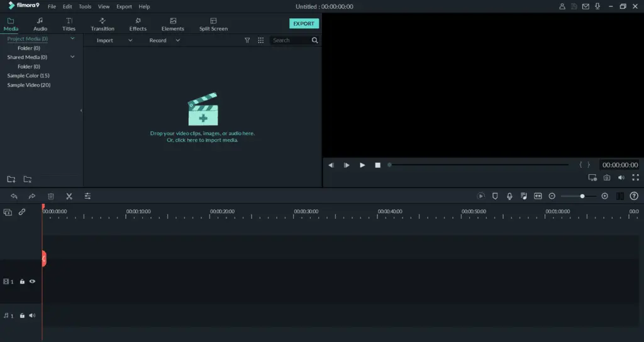
Task: Open the timeline edit adjustments icon
Action: (87, 196)
